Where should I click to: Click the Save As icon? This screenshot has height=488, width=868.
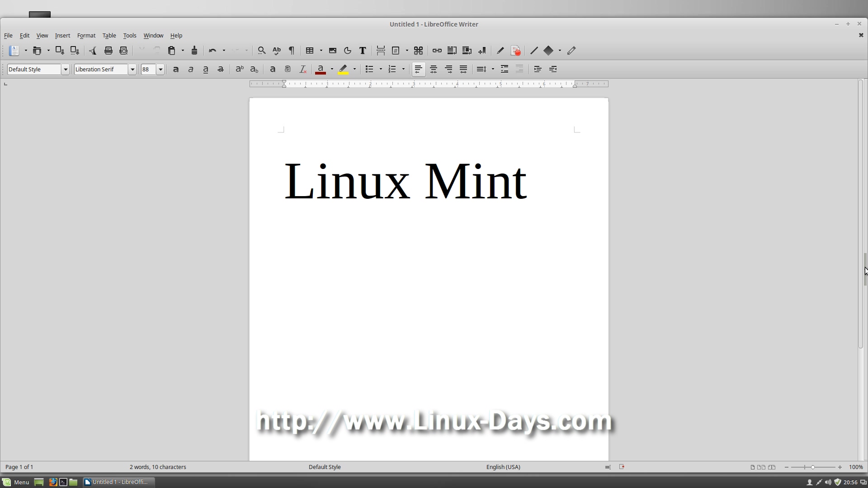pyautogui.click(x=75, y=51)
